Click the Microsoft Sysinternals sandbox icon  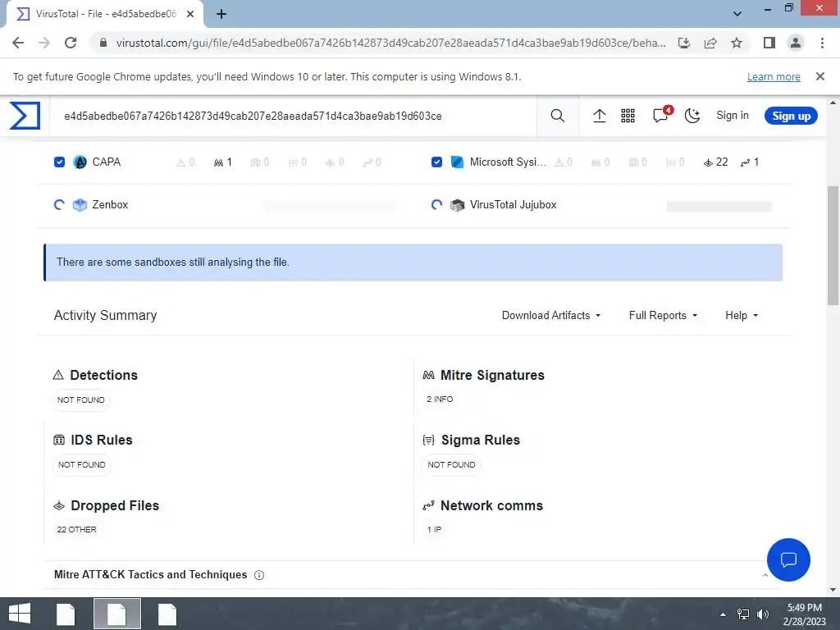[x=457, y=162]
